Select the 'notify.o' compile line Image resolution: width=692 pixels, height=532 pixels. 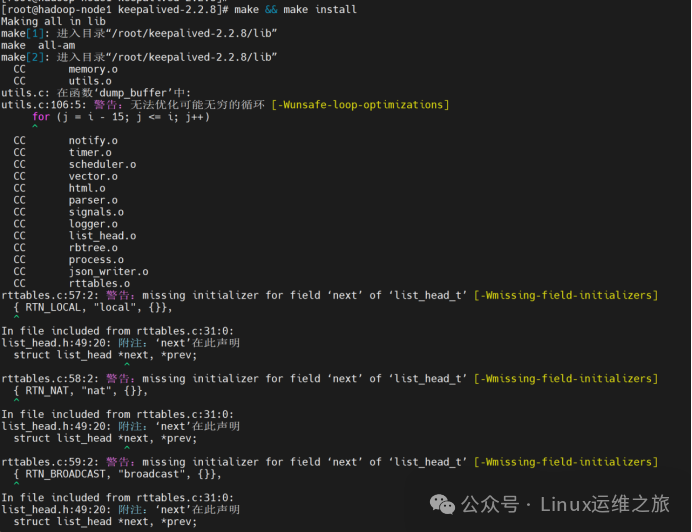pyautogui.click(x=66, y=140)
